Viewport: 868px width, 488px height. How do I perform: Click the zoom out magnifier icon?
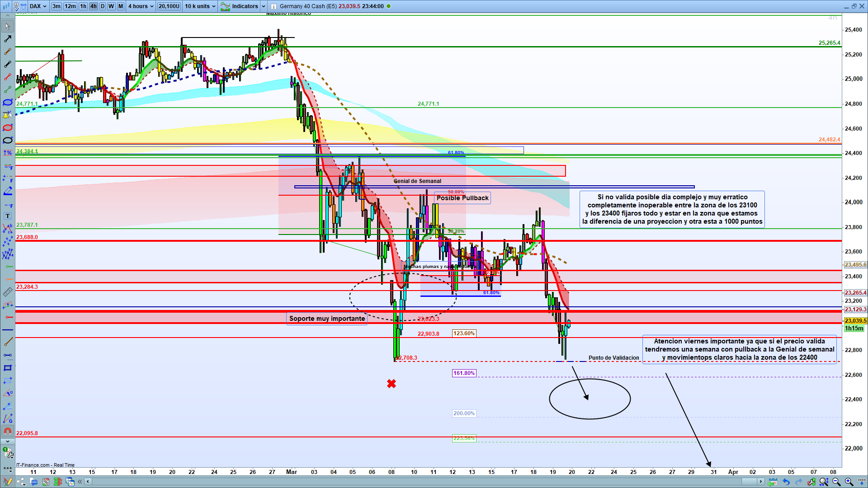(836, 482)
